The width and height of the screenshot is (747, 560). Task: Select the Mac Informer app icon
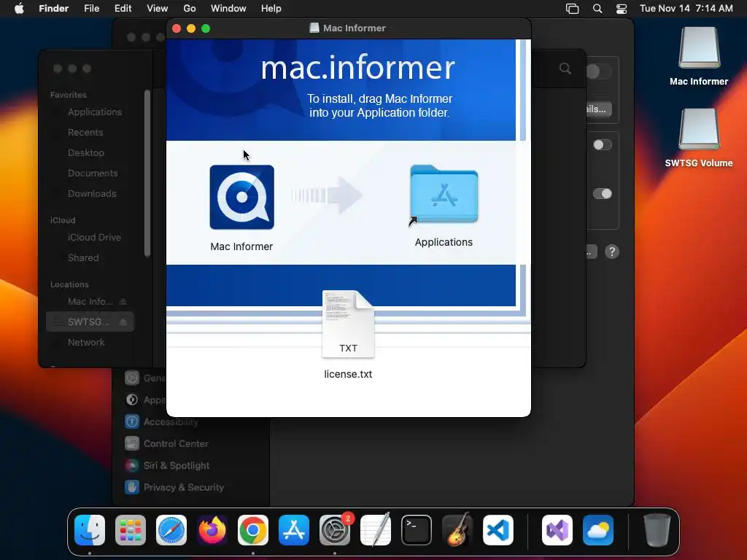coord(241,197)
